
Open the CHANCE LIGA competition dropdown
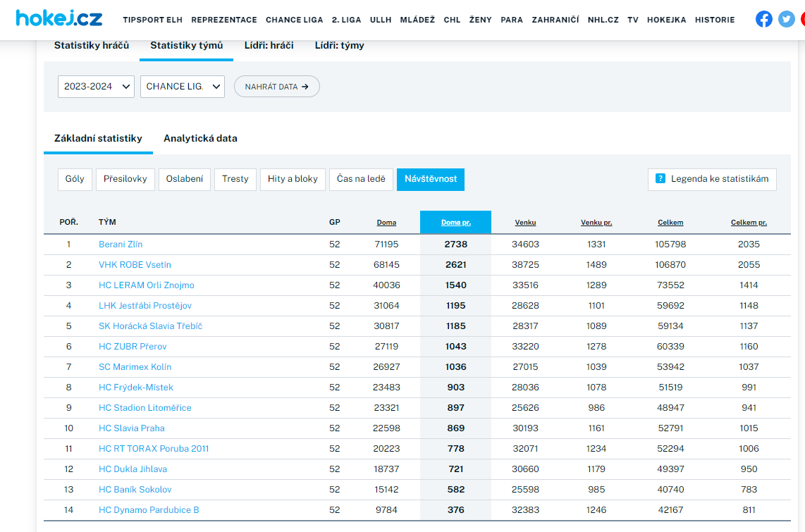183,87
